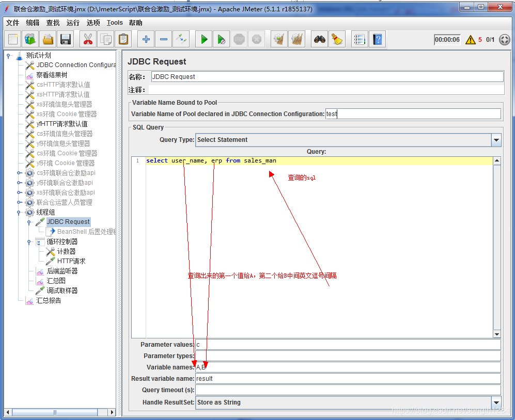
Task: Click the Clear All double broom icon
Action: (x=297, y=40)
